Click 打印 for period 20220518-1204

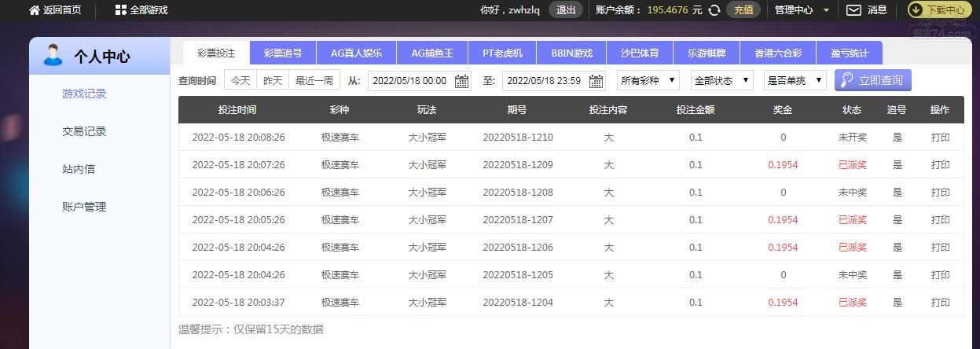pyautogui.click(x=940, y=303)
